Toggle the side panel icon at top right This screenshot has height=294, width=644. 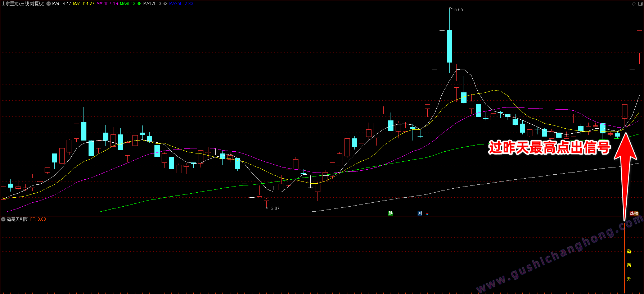(x=640, y=4)
